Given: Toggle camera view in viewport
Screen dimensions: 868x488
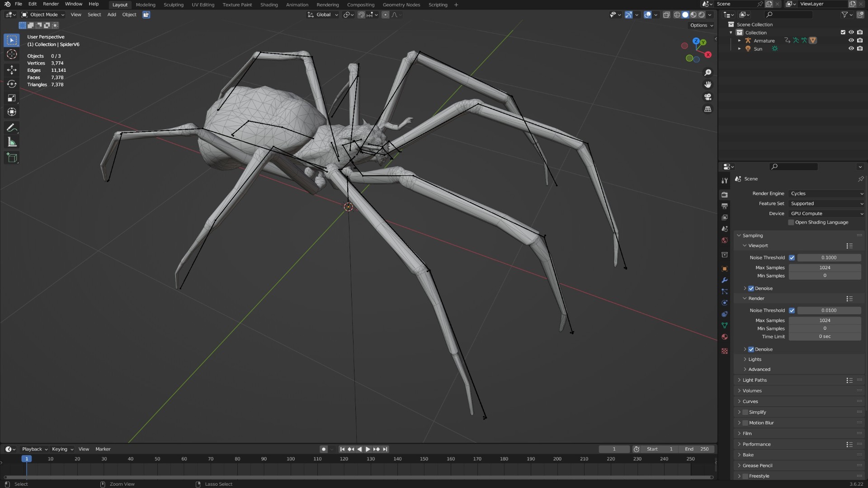Looking at the screenshot, I should pyautogui.click(x=708, y=97).
